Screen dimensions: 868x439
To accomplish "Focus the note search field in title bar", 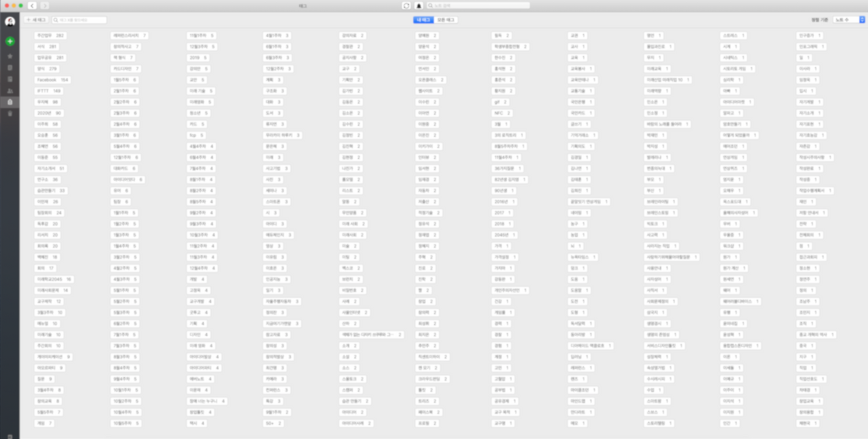I will tap(477, 5).
